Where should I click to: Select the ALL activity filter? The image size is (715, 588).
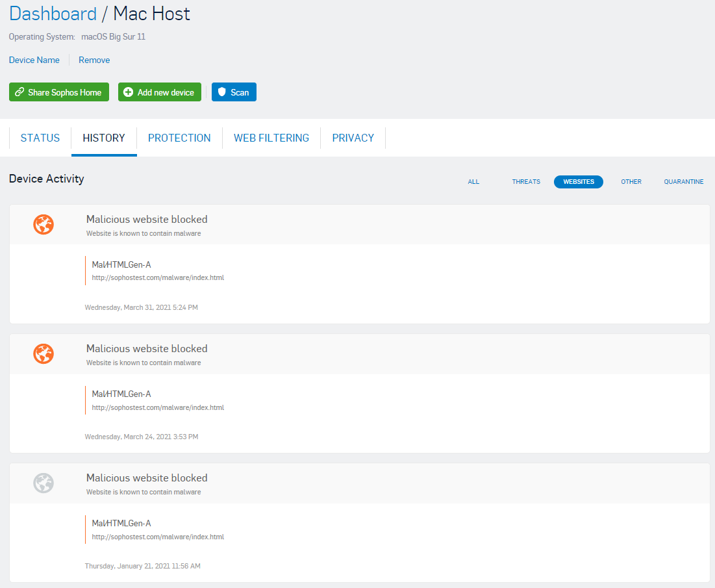pyautogui.click(x=473, y=182)
